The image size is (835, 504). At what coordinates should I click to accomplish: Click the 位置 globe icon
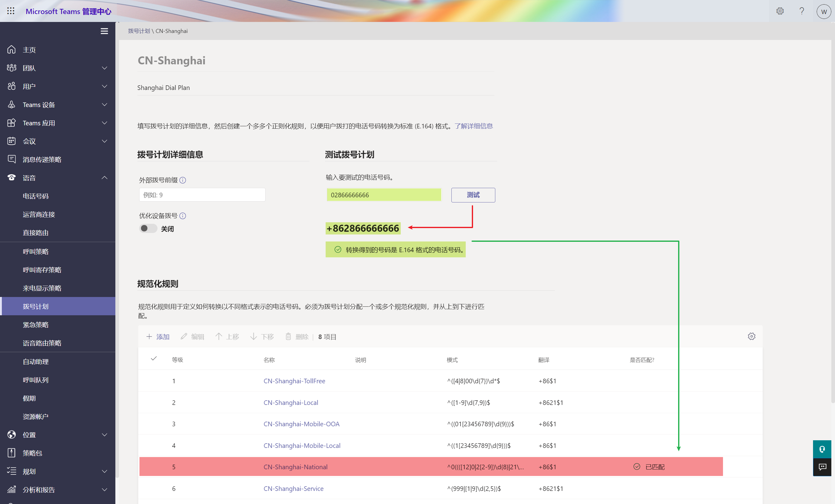[12, 434]
